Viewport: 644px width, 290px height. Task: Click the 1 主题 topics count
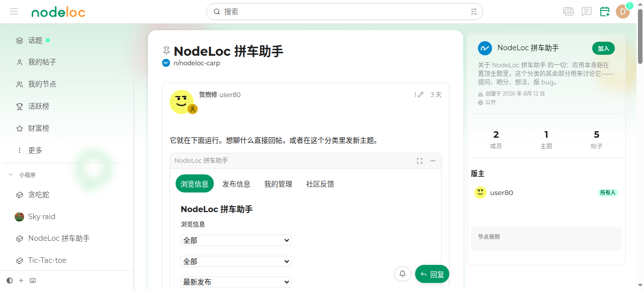[546, 140]
